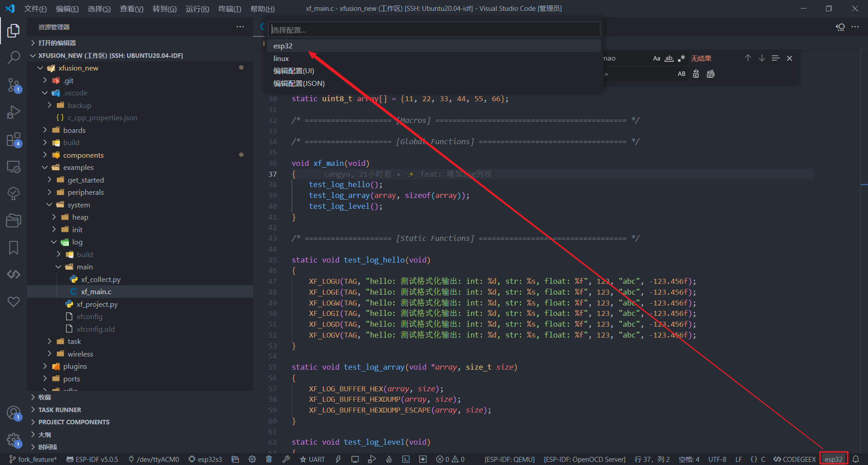Click the ESP-IDF build-flash-monitor flame icon
Viewport: 868px width, 465px height.
tap(389, 459)
